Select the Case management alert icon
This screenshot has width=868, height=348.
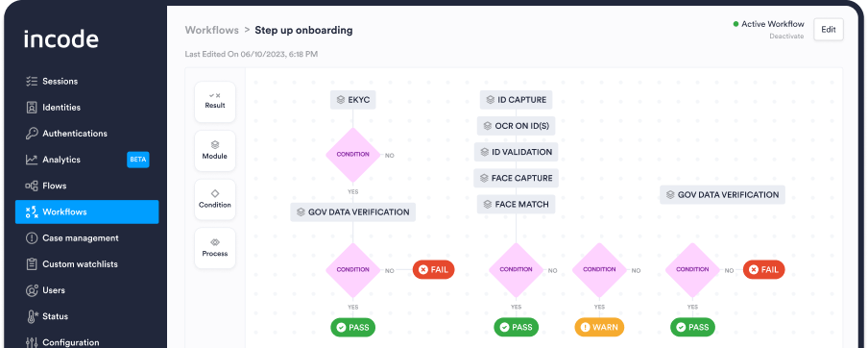click(x=32, y=238)
